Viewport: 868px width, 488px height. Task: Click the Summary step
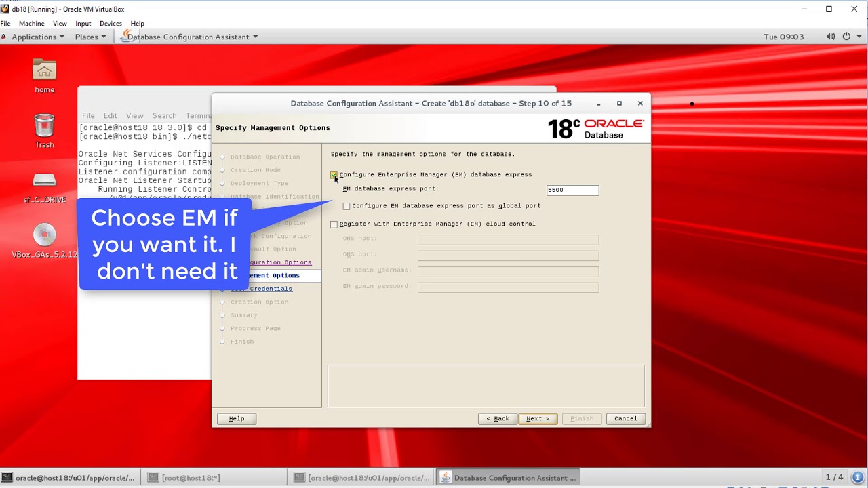(x=243, y=315)
